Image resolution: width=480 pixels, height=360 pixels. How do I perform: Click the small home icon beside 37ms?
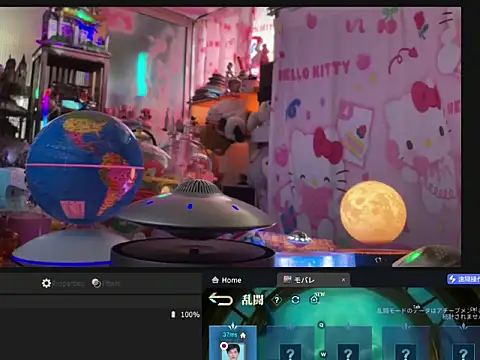[243, 335]
